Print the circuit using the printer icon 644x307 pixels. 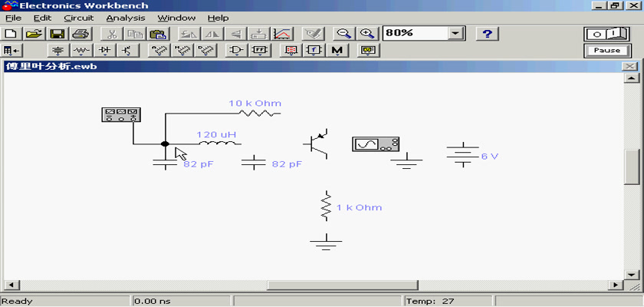coord(80,34)
